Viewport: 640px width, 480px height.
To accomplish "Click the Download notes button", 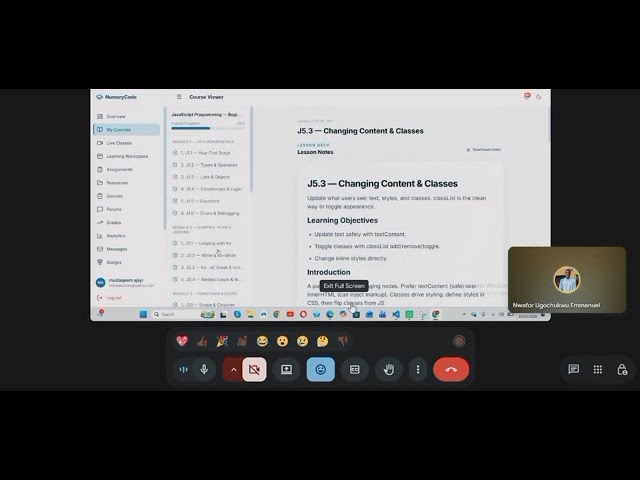I will point(483,150).
